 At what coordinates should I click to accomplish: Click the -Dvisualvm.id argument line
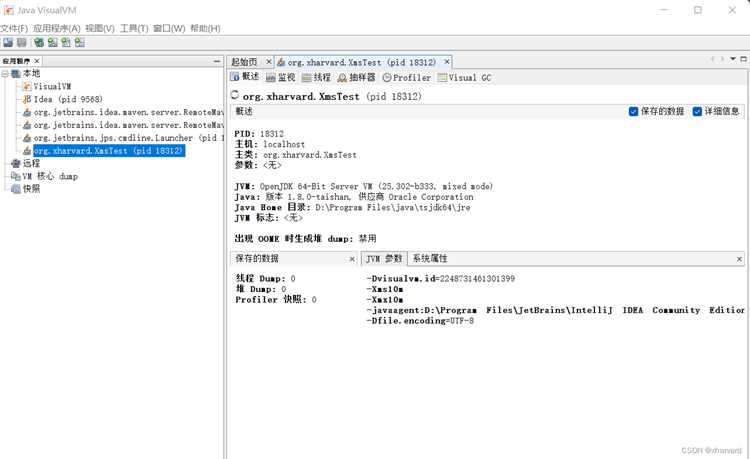tap(441, 279)
